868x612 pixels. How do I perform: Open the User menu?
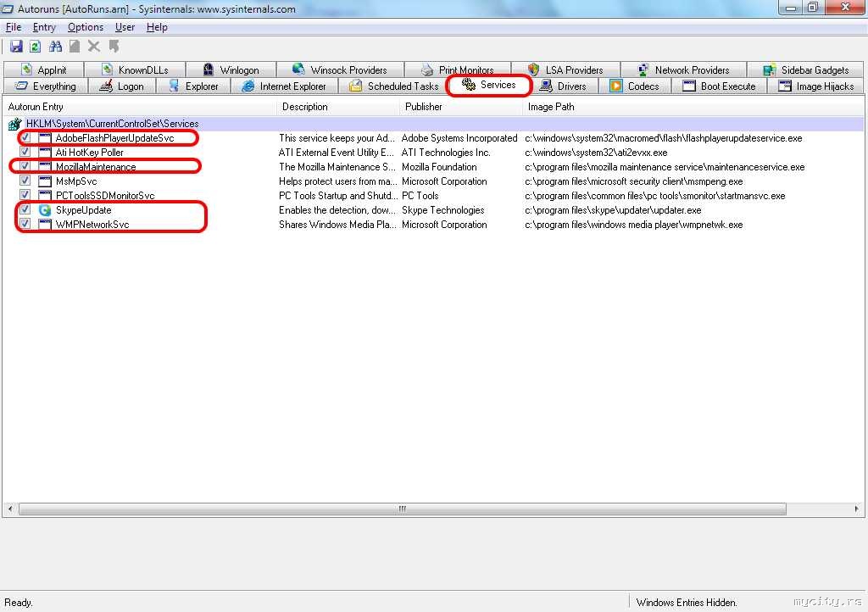pyautogui.click(x=125, y=27)
